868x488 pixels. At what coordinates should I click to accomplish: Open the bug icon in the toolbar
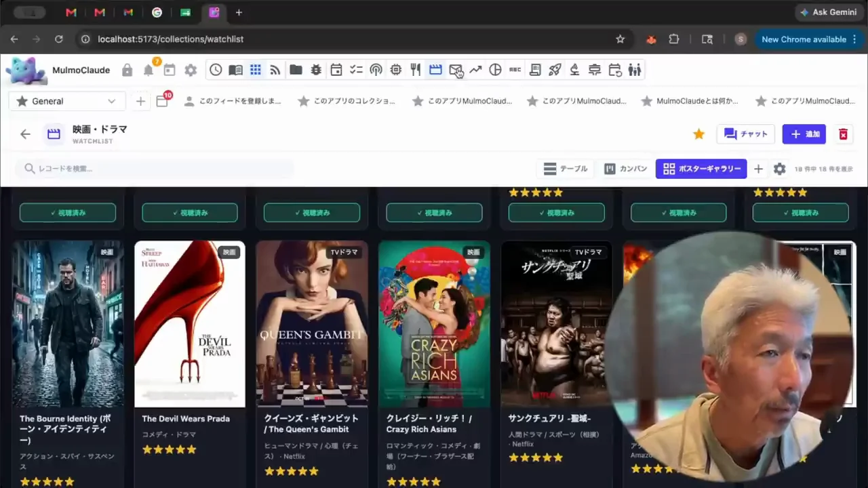tap(316, 70)
